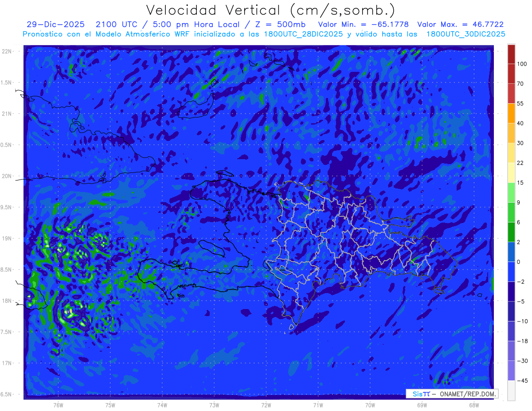The image size is (532, 411).
Task: Select the red swatch between 70 and 100
Action: click(x=511, y=74)
